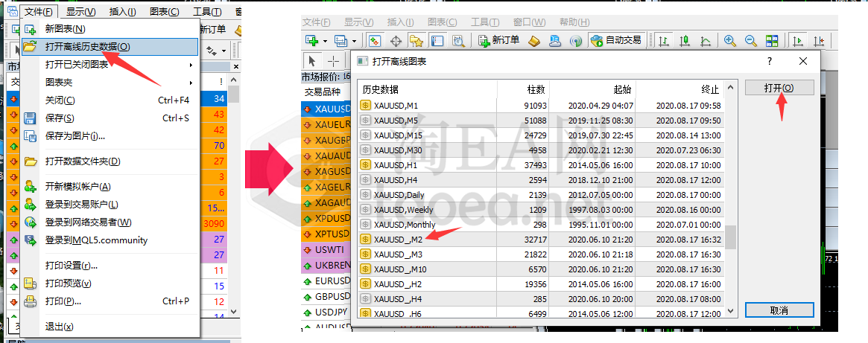Screen dimensions: 868x343
Task: Click the icon beside XAUUSD,M1 row
Action: coord(366,105)
